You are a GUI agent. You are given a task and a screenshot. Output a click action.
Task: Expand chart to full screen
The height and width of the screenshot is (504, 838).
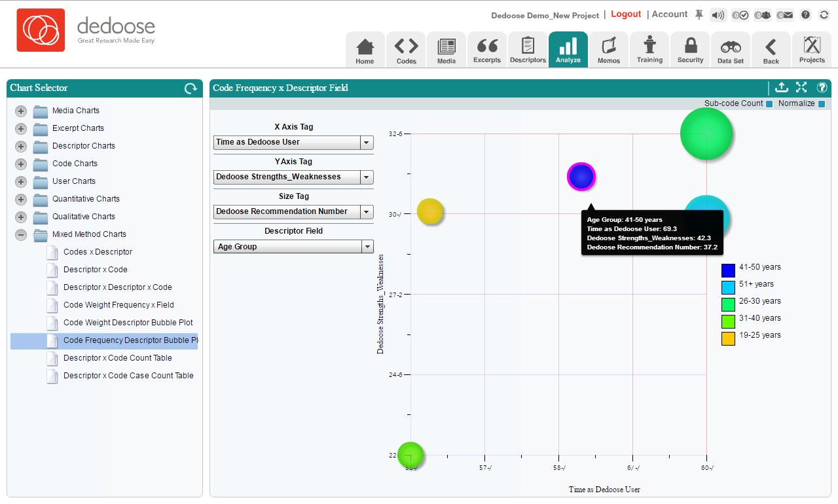[801, 88]
